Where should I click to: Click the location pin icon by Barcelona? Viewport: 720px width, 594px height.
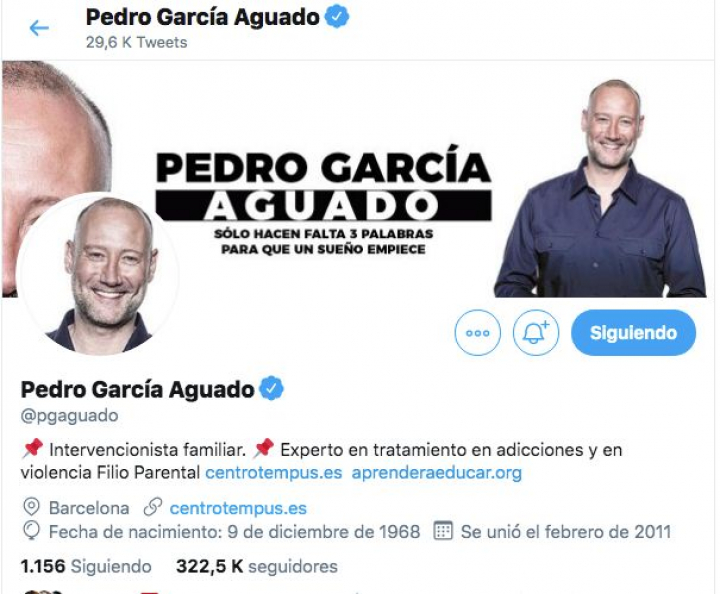click(x=31, y=507)
